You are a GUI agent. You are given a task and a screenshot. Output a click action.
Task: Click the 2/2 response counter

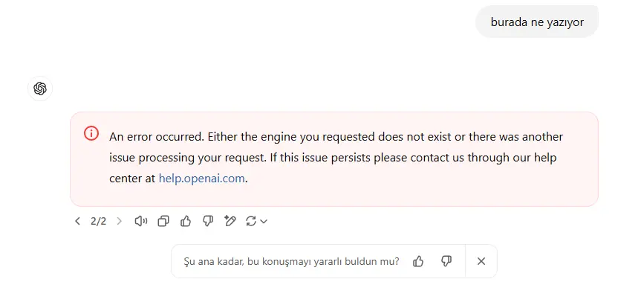(98, 222)
